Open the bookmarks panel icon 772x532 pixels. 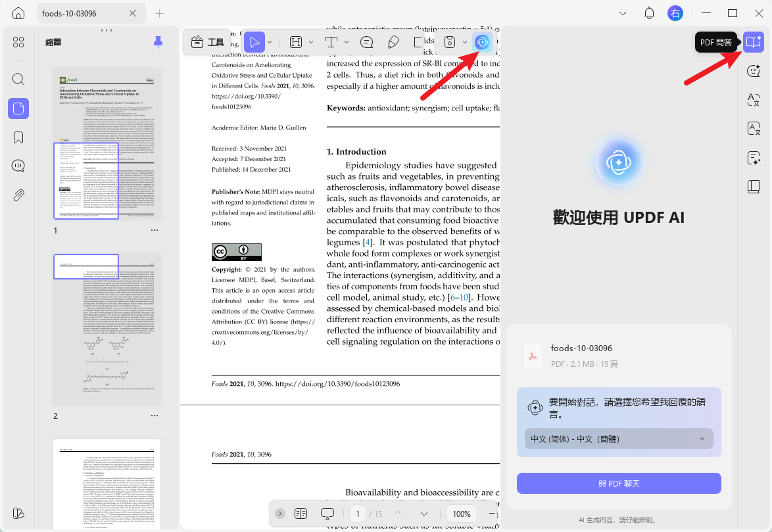pos(18,137)
